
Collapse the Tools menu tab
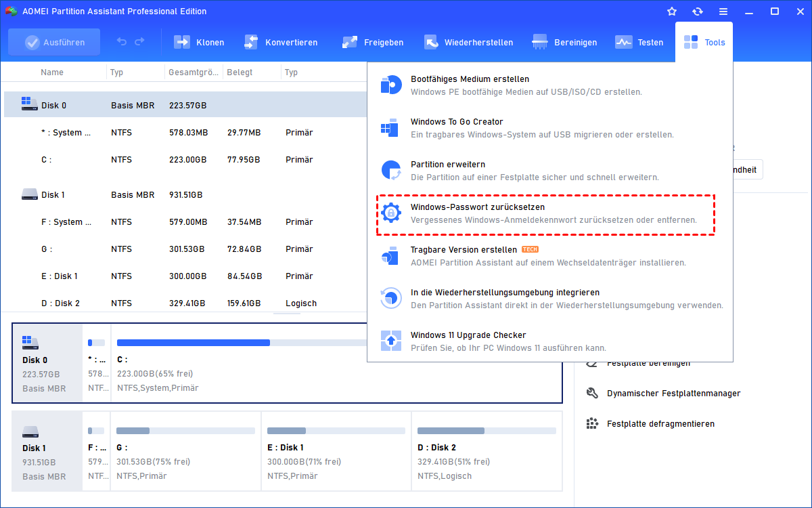point(704,42)
